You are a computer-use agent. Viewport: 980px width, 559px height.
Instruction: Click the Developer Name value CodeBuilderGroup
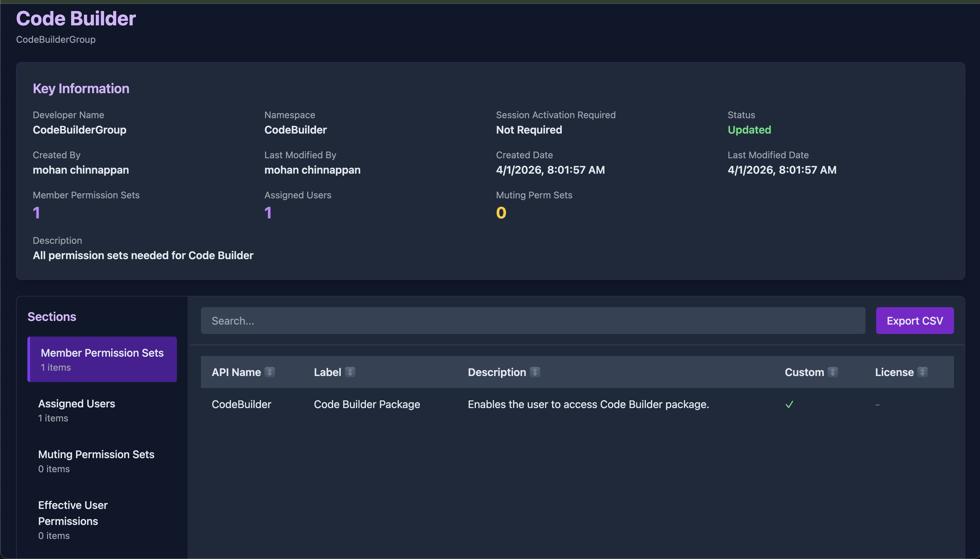(79, 130)
